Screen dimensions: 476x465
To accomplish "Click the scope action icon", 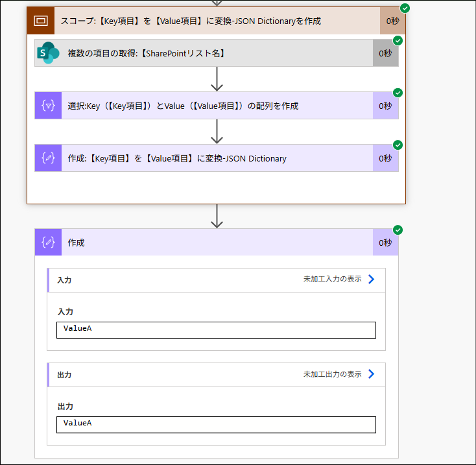I will (x=41, y=21).
